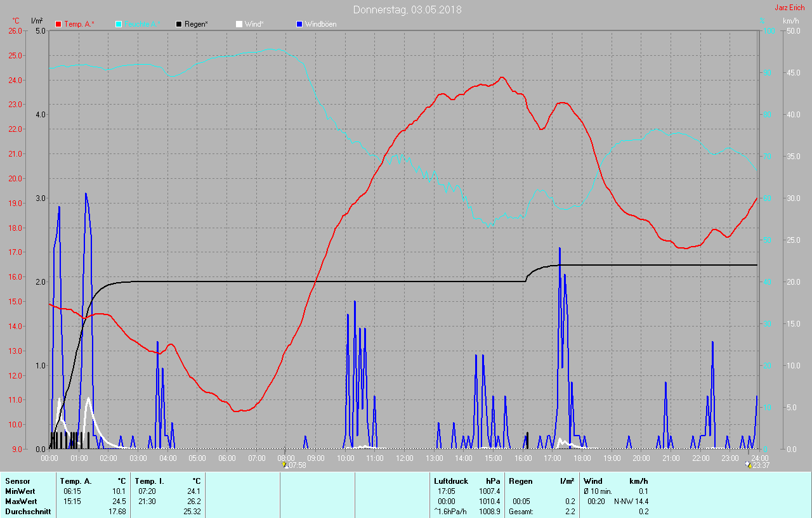The image size is (812, 518).
Task: Click the Sensor row header cell
Action: pos(18,481)
